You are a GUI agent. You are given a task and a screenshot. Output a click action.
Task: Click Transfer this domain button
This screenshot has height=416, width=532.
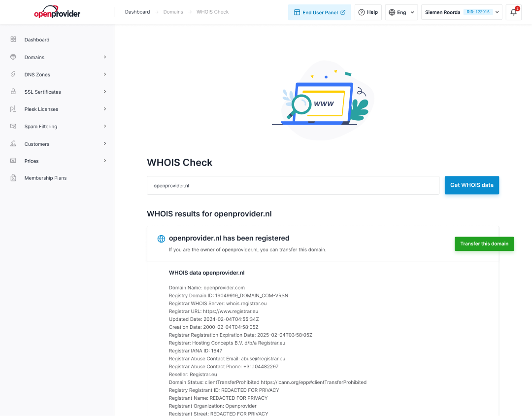coord(484,244)
